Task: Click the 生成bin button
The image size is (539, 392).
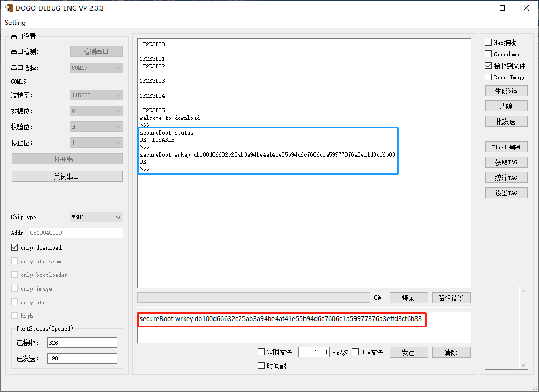Action: pos(506,91)
